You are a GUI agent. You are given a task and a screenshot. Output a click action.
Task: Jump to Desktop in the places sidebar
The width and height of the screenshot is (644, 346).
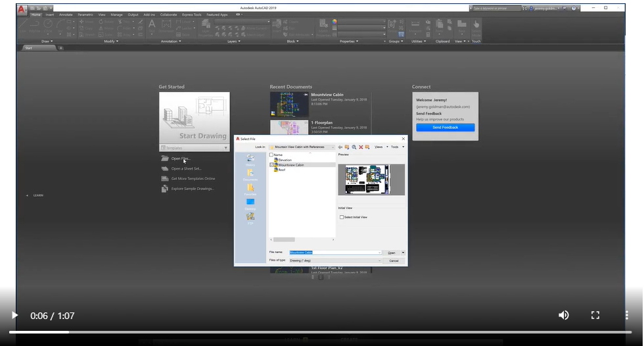coord(250,204)
